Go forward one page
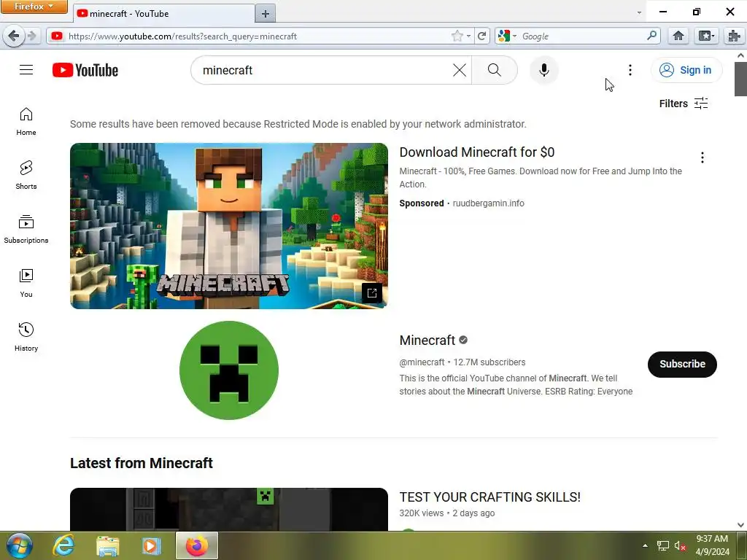Viewport: 747px width, 560px height. (x=31, y=36)
